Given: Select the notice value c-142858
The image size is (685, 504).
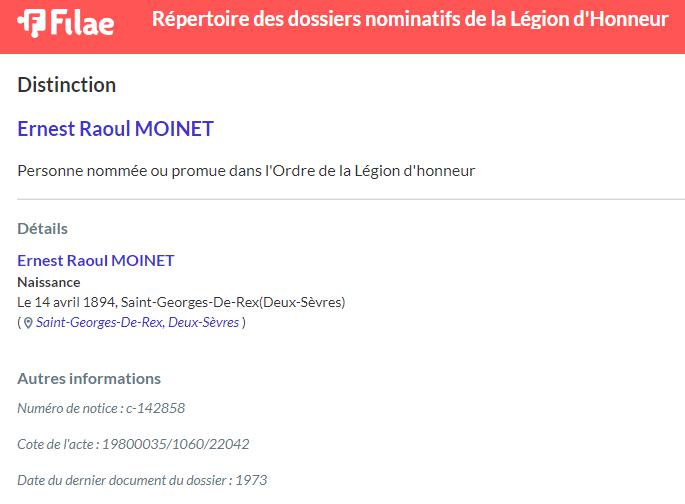Looking at the screenshot, I should (x=156, y=408).
